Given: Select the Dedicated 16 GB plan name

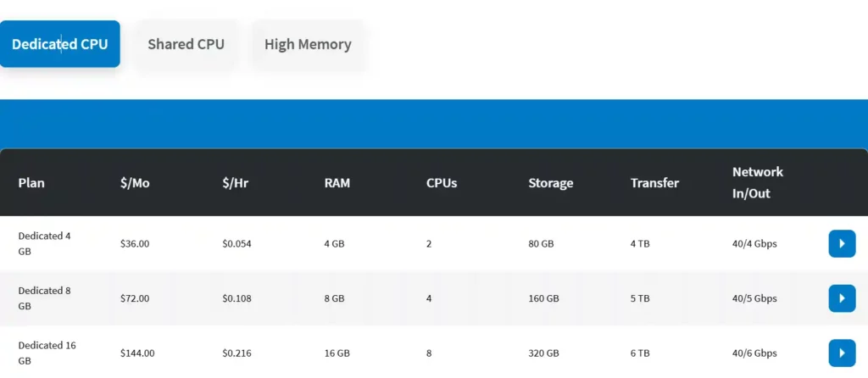Looking at the screenshot, I should pyautogui.click(x=47, y=353).
